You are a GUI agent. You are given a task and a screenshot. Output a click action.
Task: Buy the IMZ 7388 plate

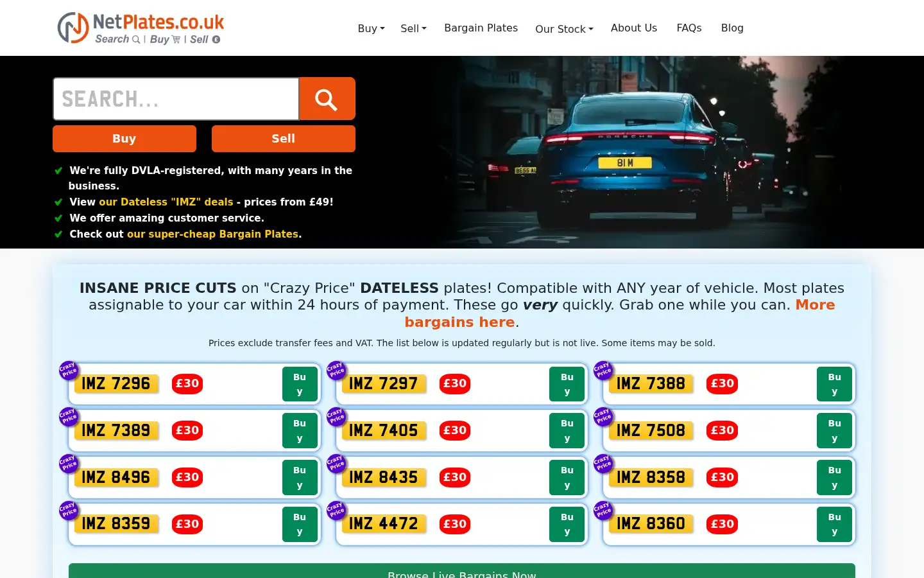coord(834,384)
